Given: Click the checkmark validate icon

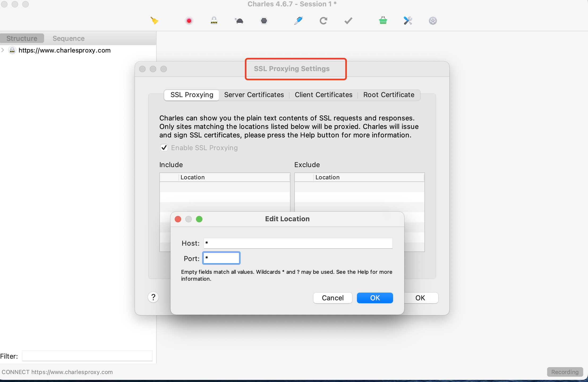Looking at the screenshot, I should tap(348, 21).
